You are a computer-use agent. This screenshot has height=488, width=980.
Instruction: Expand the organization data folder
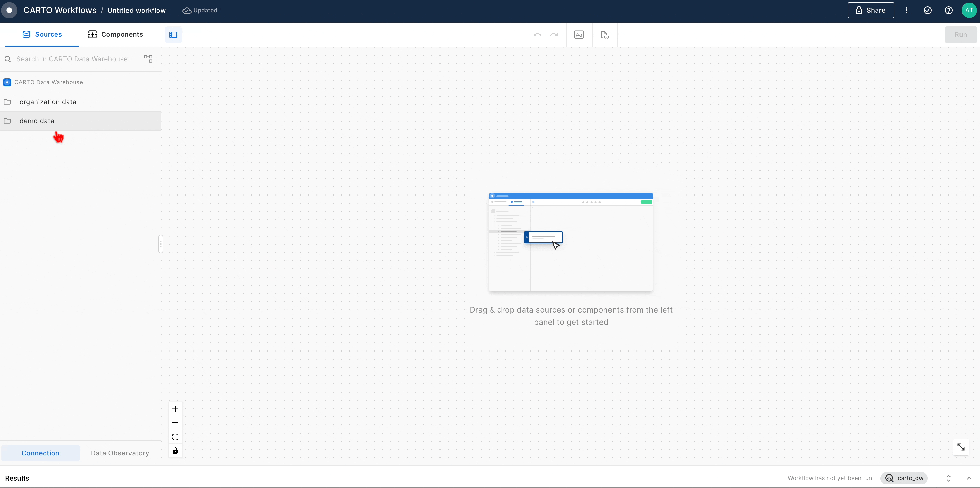(80, 102)
